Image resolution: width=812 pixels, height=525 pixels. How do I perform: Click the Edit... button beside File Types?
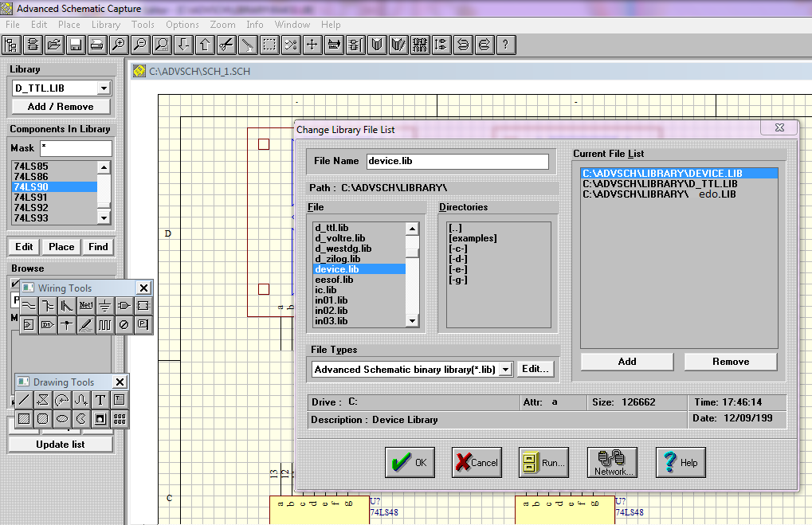535,369
